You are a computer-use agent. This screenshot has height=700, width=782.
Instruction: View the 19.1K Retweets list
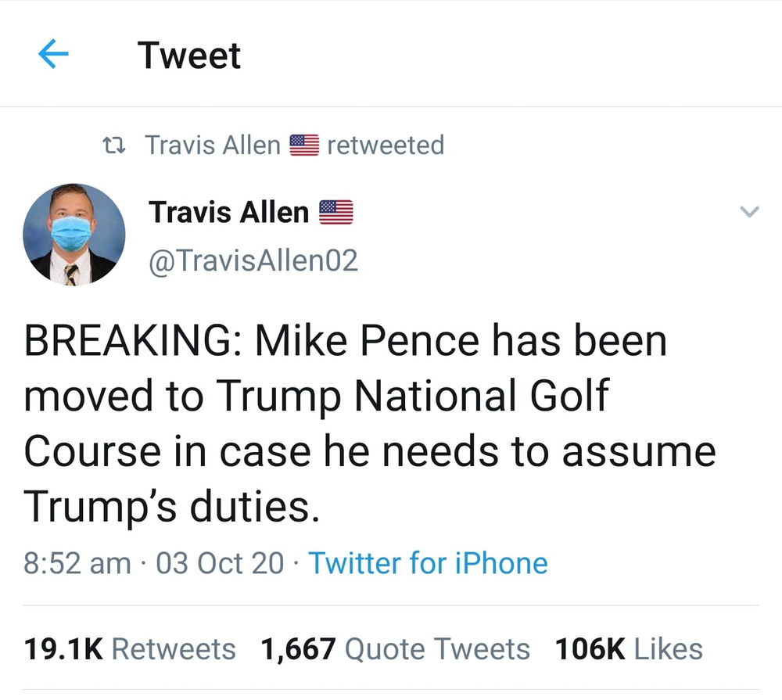[130, 649]
